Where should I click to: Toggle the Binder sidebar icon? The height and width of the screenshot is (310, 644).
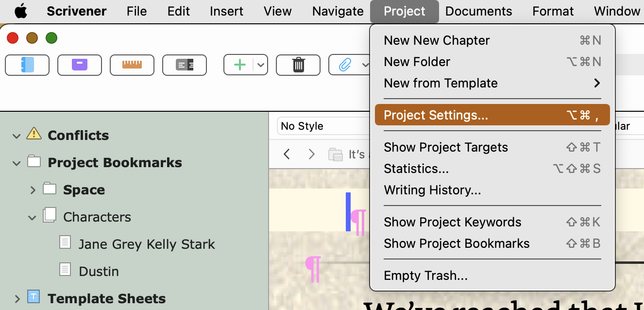27,65
